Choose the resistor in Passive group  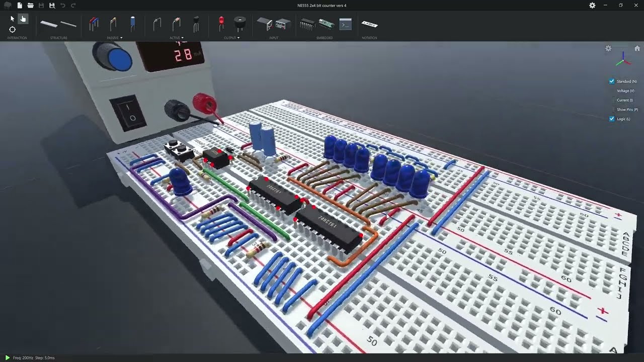[x=113, y=24]
